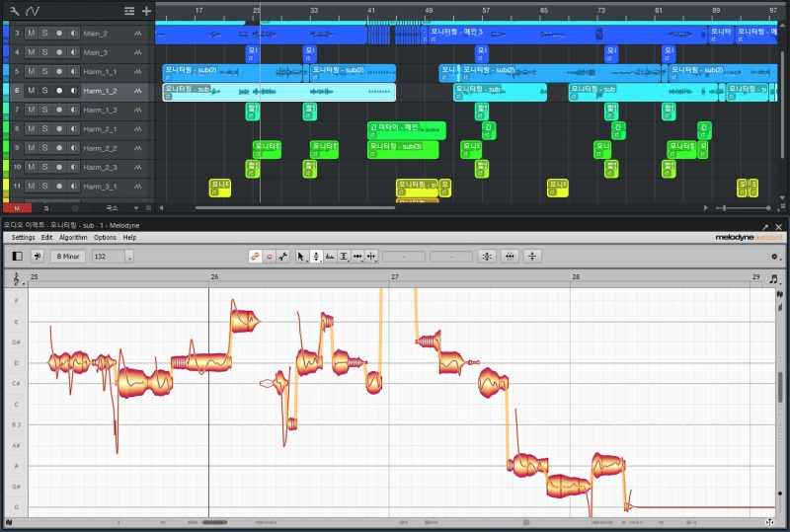The width and height of the screenshot is (790, 532).
Task: Open the Melodyne gear settings
Action: point(775,257)
